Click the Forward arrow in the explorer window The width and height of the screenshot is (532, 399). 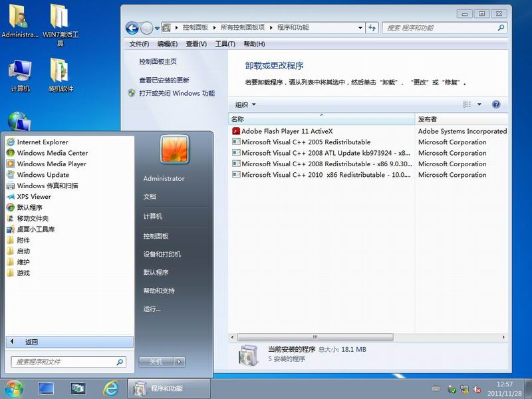click(x=146, y=28)
